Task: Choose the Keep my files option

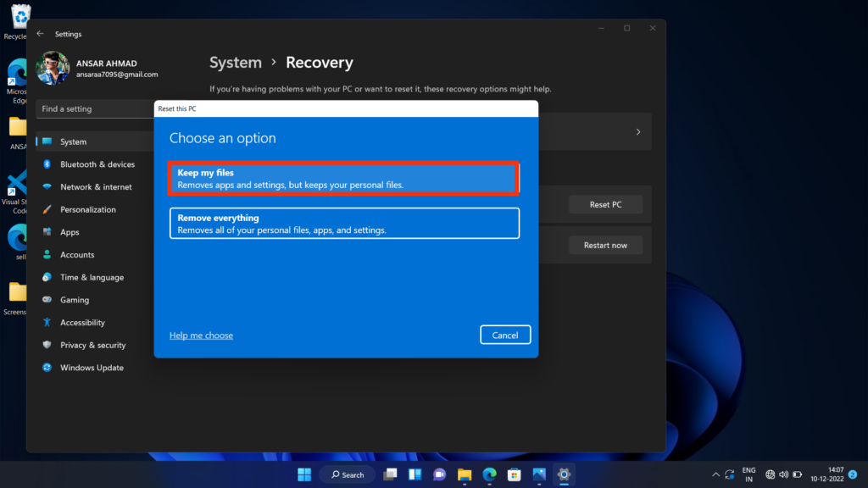Action: [x=344, y=178]
